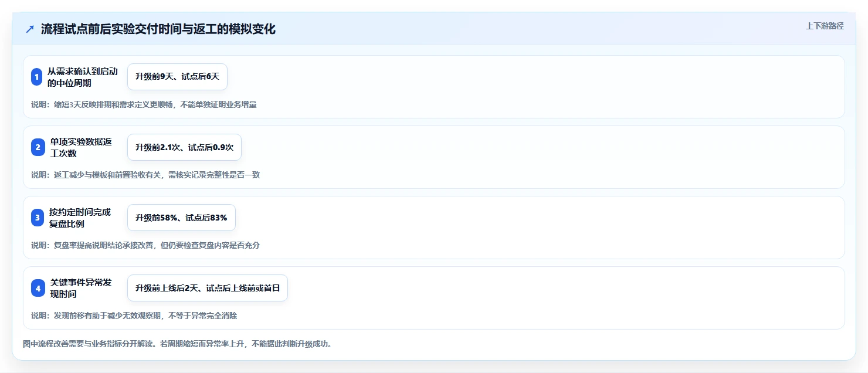Click the step number 1 badge
Viewport: 868px width, 373px height.
click(37, 77)
